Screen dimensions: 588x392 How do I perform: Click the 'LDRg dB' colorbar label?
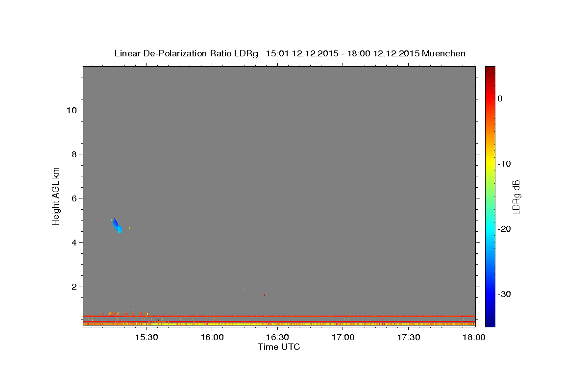pos(515,196)
